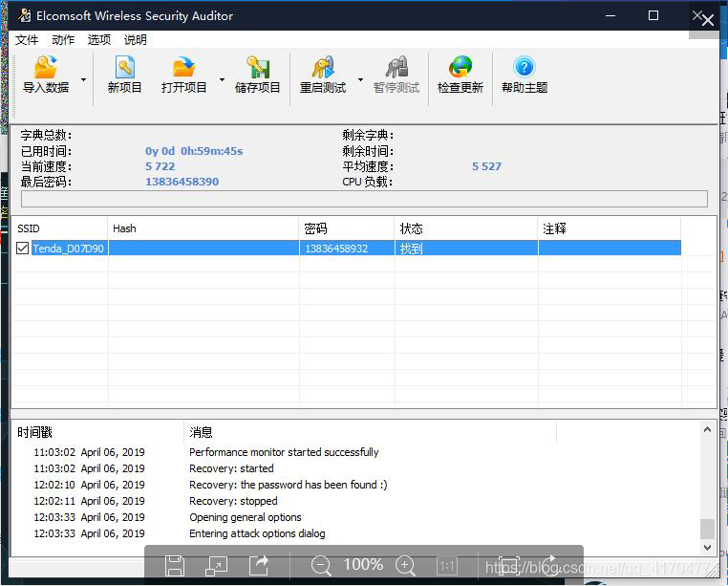
Task: Click the average speed value 5 527
Action: [x=486, y=166]
